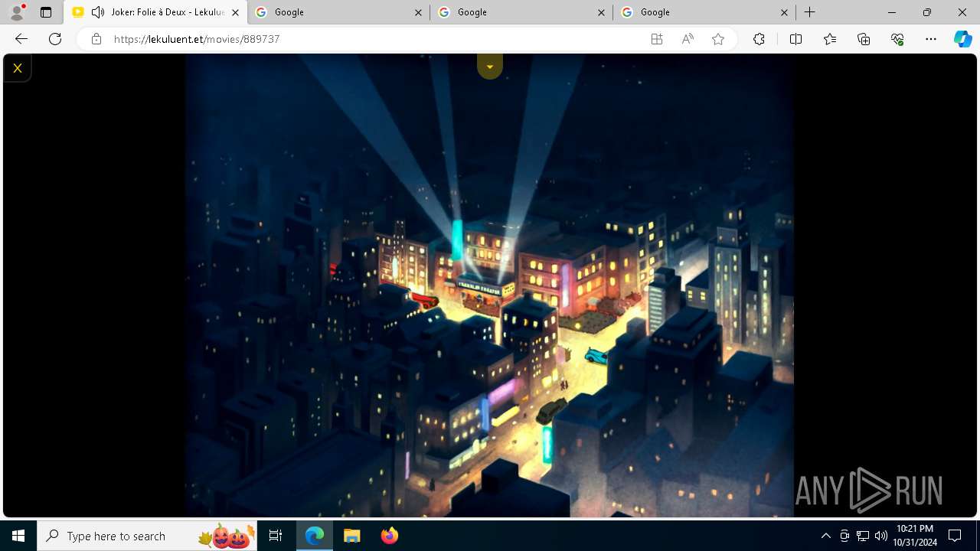
Task: Open the clock showing 10:21 PM
Action: 915,536
